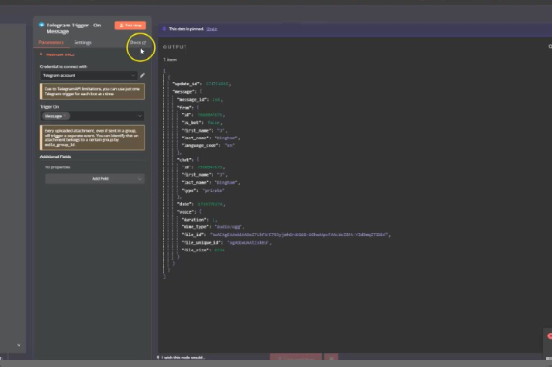Image resolution: width=552 pixels, height=367 pixels.
Task: Click the "file_size" key in output
Action: pos(196,250)
